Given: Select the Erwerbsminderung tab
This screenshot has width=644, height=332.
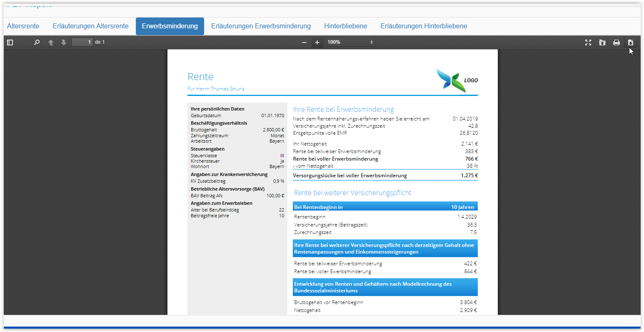Looking at the screenshot, I should point(170,26).
